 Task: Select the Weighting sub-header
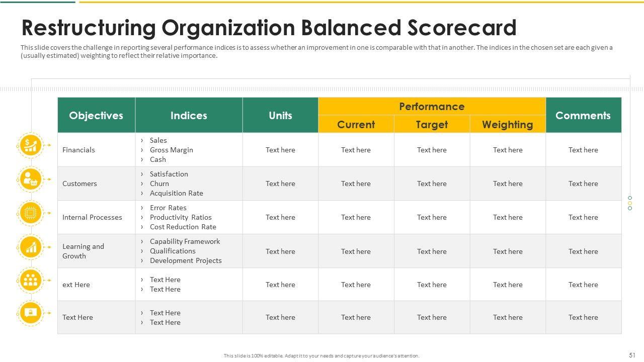tap(507, 124)
